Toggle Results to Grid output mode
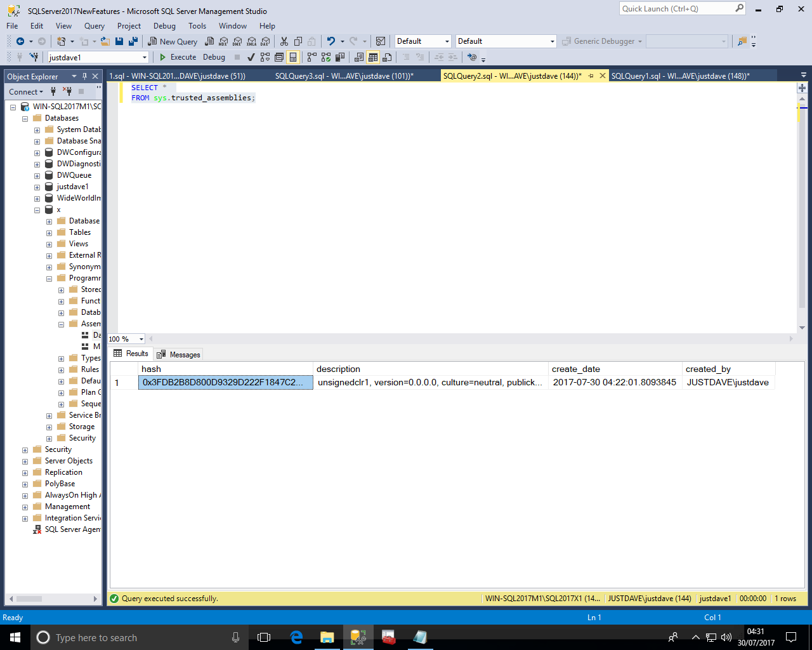Image resolution: width=812 pixels, height=650 pixels. [x=373, y=57]
